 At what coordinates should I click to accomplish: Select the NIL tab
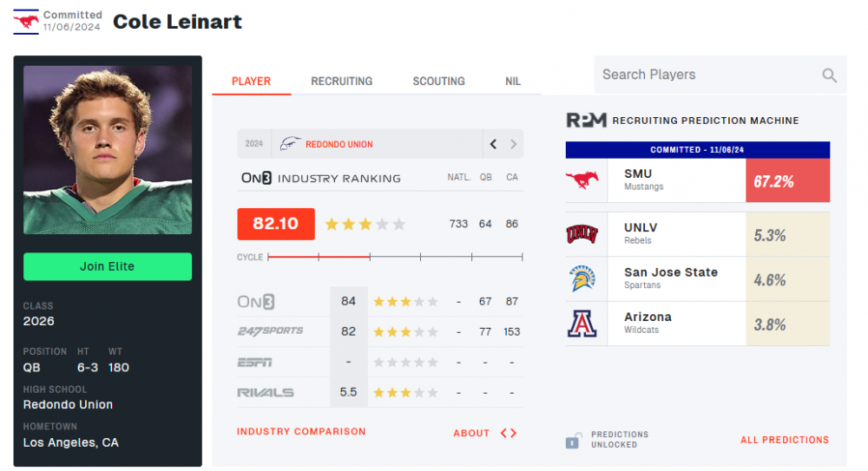click(x=513, y=82)
